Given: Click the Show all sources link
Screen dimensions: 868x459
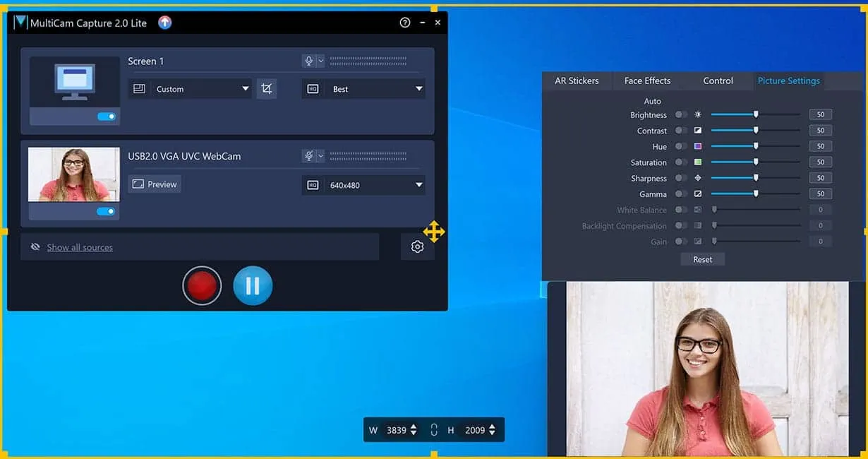Looking at the screenshot, I should point(80,247).
